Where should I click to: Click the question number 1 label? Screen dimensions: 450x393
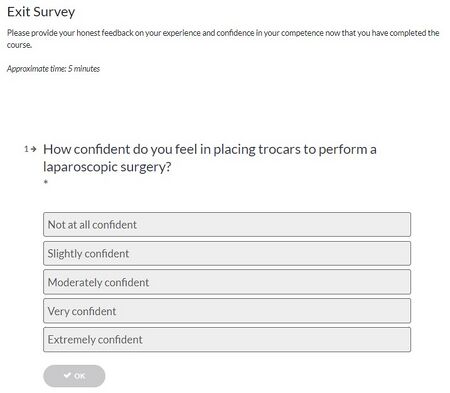[26, 149]
